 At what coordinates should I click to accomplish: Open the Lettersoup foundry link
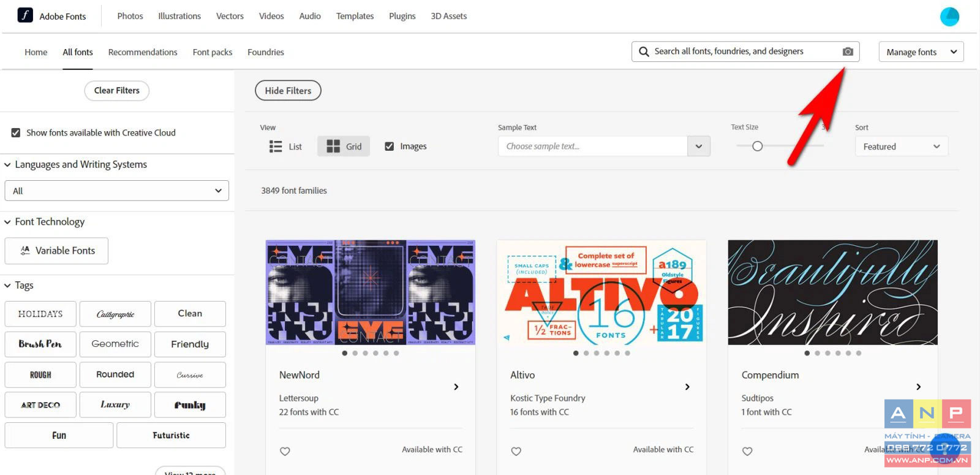point(299,398)
